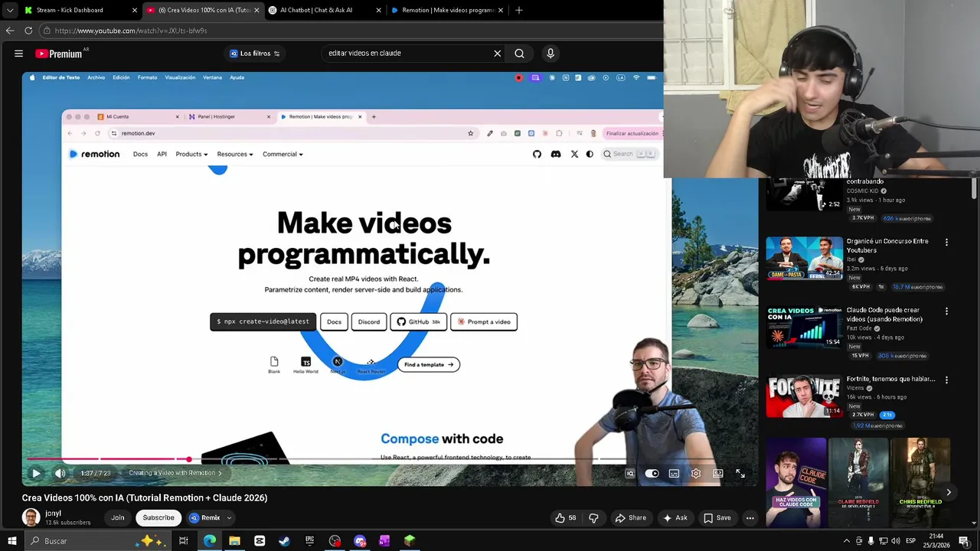Go back in the browser
The width and height of the screenshot is (980, 551).
10,31
